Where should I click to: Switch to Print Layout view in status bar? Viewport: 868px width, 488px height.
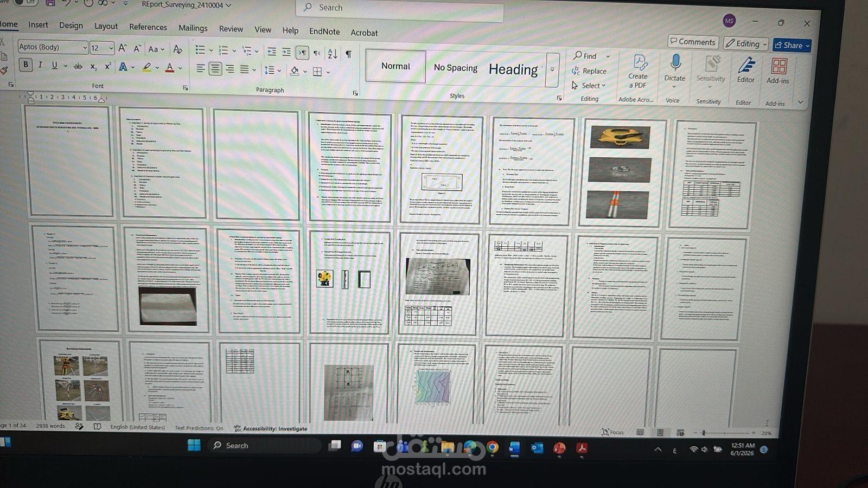(660, 432)
